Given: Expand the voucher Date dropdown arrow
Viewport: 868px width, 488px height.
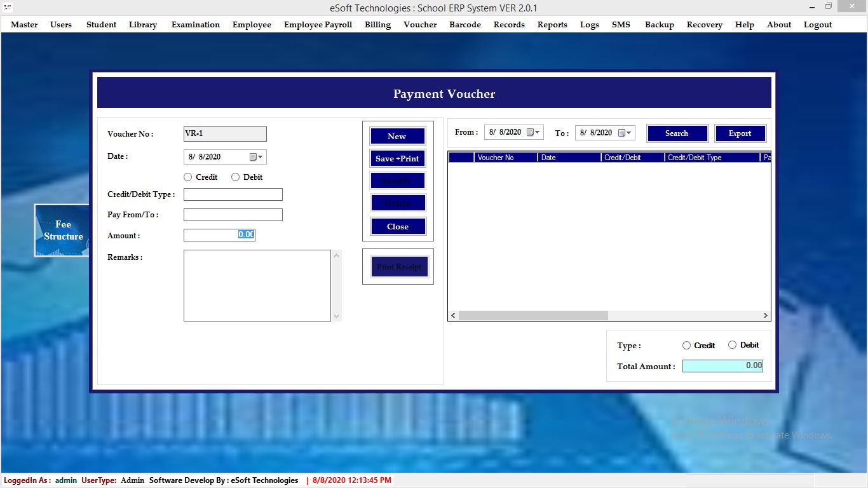Looking at the screenshot, I should point(261,157).
